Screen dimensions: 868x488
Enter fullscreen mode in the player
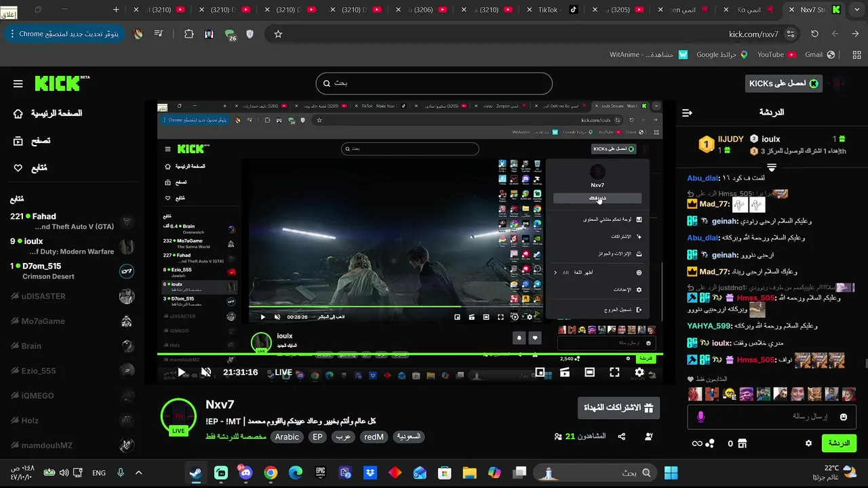point(614,372)
